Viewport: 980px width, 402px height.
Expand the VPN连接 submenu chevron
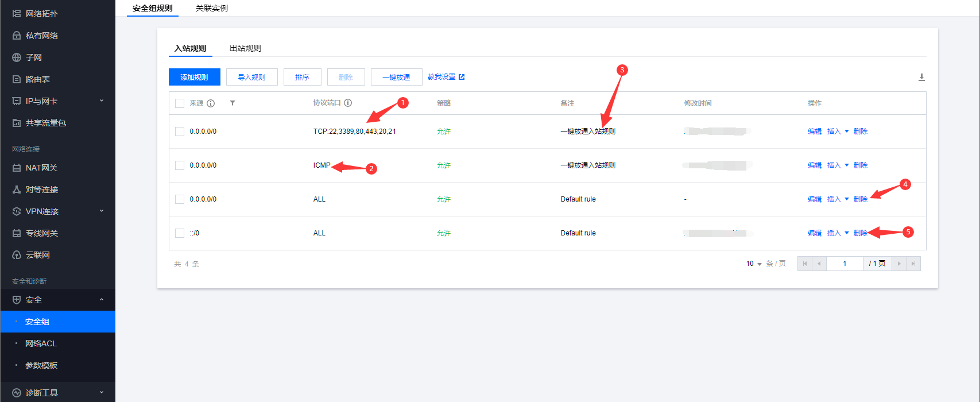coord(102,211)
